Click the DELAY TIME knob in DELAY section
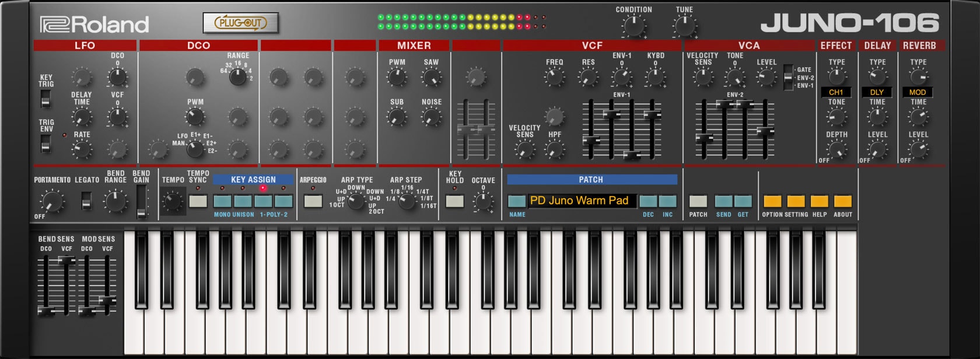Image resolution: width=980 pixels, height=359 pixels. click(877, 117)
